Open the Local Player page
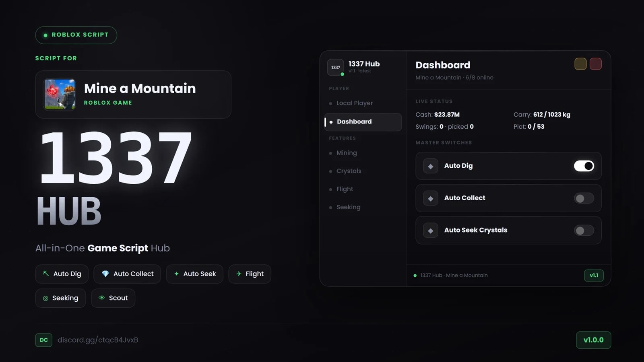 pyautogui.click(x=363, y=103)
